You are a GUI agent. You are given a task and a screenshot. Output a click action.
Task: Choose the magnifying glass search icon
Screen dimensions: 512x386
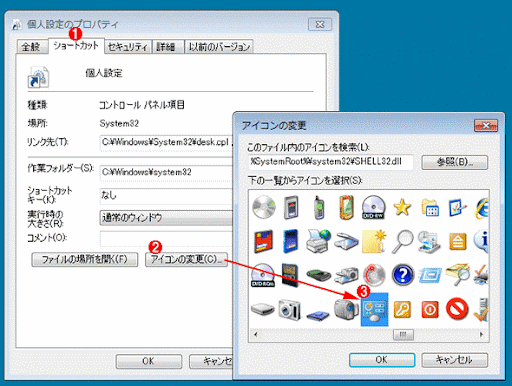coord(402,241)
